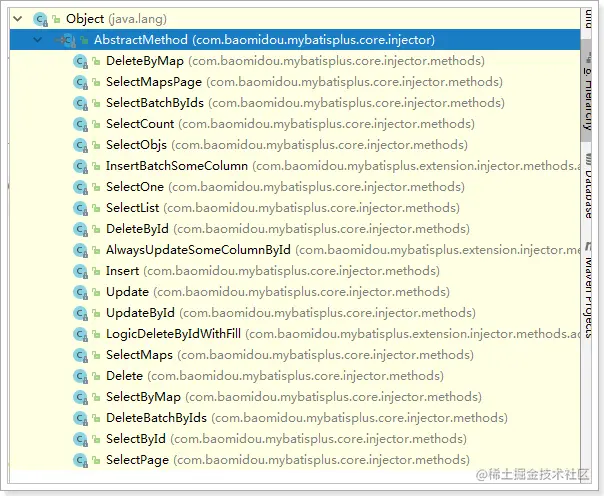604x496 pixels.
Task: Select the AlwaysUpdateSomeColumnById class name
Action: (198, 250)
